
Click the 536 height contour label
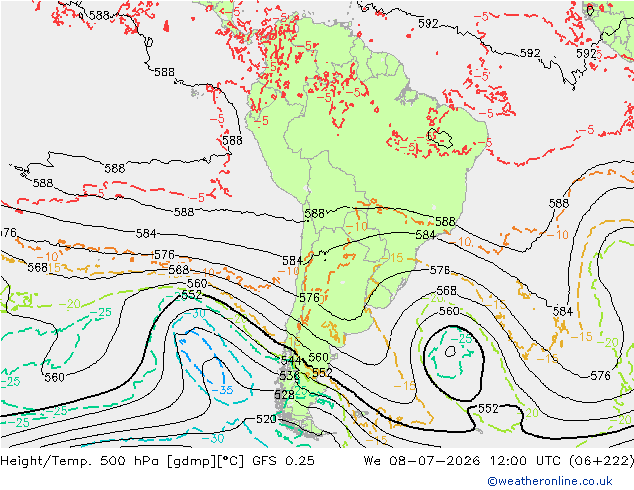point(289,376)
